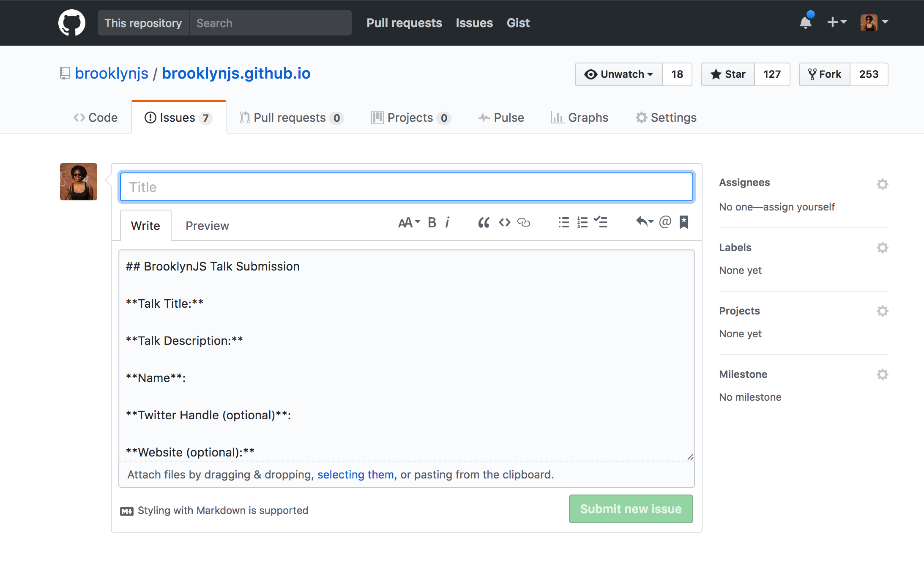Click the Submit new issue button
Viewport: 924px width, 563px height.
coord(630,509)
